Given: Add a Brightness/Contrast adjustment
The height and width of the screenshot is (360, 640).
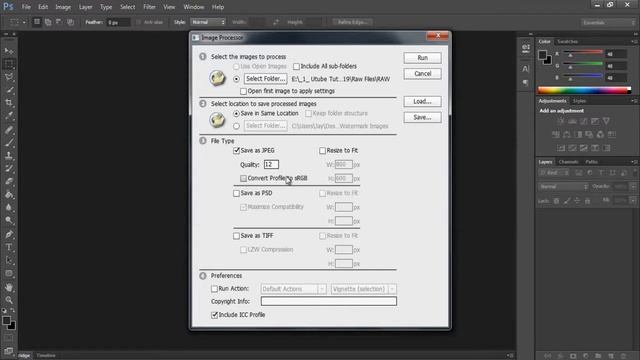Looking at the screenshot, I should (561, 121).
